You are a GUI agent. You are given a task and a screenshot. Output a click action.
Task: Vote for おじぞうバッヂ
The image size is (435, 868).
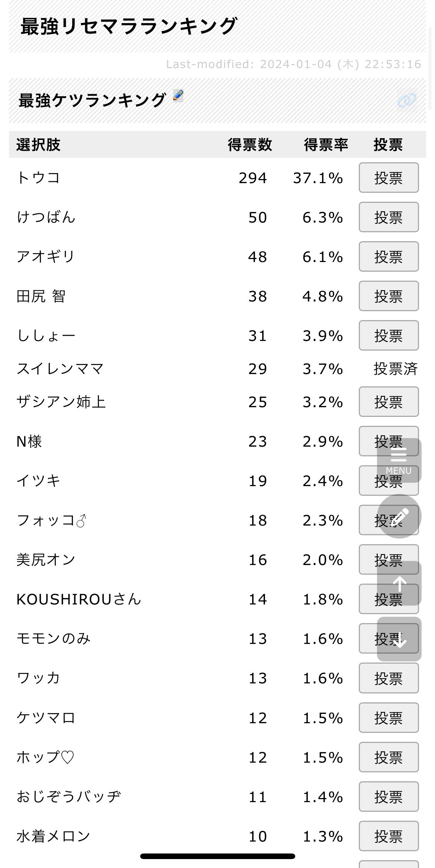pyautogui.click(x=389, y=797)
